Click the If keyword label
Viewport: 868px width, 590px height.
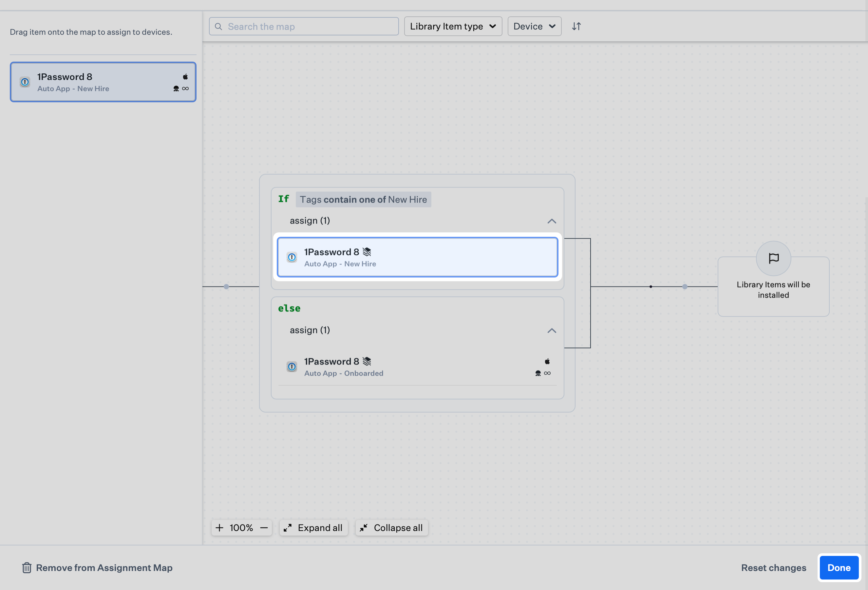[283, 199]
